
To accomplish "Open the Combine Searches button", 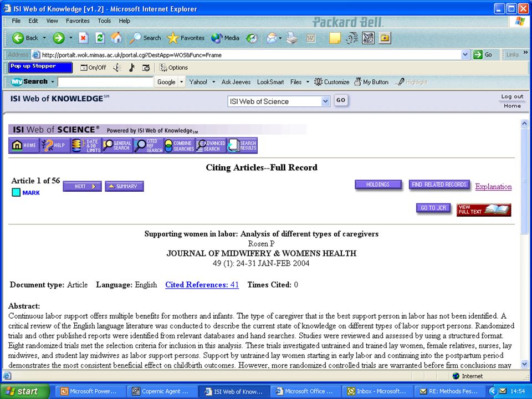I will (180, 145).
